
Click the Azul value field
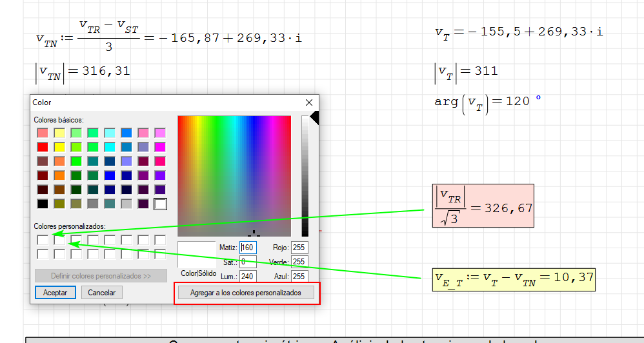click(x=299, y=277)
